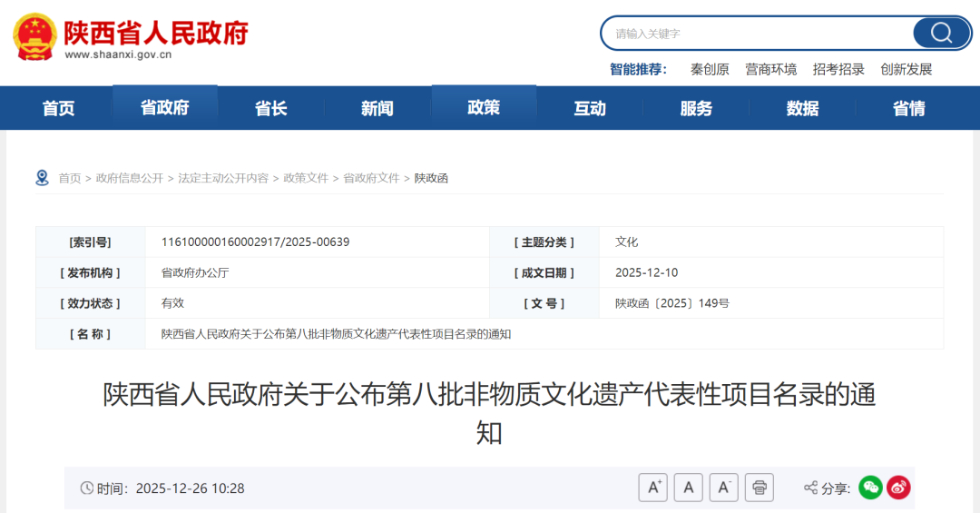Select 新闻 in the main navigation
Viewport: 980px width, 513px height.
coord(377,109)
